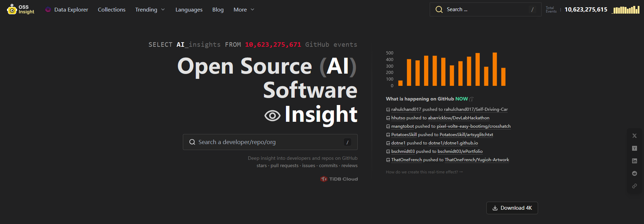Open abarricklow/DevLabHackathon repo link
This screenshot has height=224, width=644.
(x=459, y=118)
